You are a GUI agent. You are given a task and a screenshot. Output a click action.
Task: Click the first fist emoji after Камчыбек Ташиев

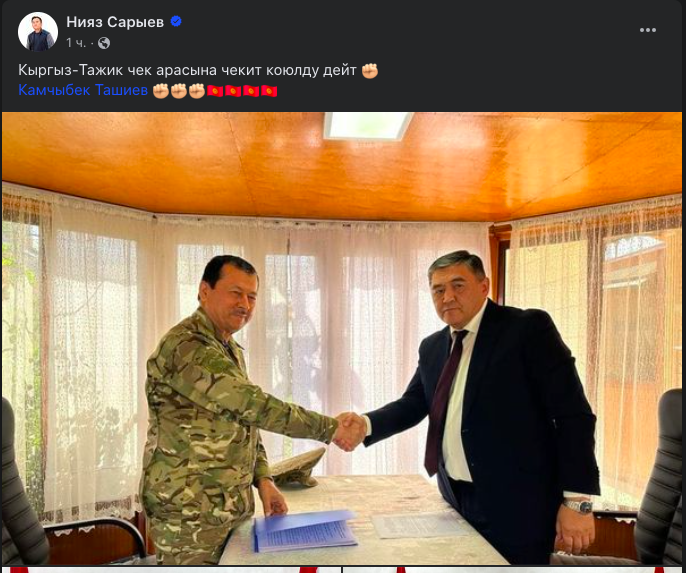(161, 91)
